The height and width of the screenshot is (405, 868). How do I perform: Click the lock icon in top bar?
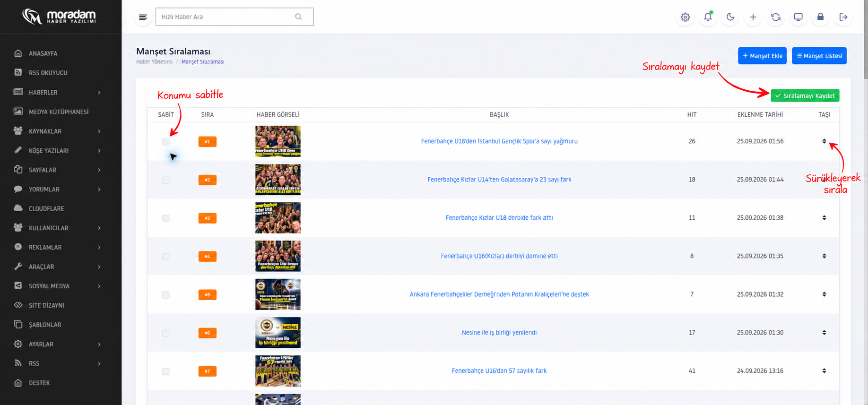(821, 17)
